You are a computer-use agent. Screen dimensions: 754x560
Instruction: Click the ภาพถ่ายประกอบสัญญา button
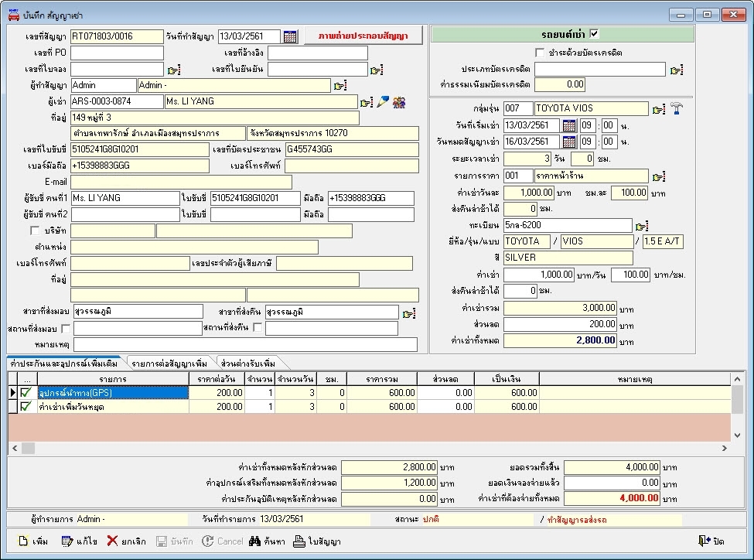coord(363,36)
